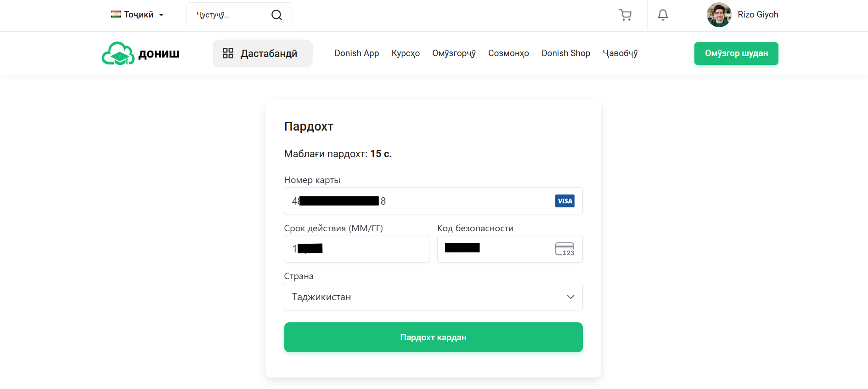868x389 pixels.
Task: Click the CVV card hint icon
Action: pyautogui.click(x=564, y=249)
